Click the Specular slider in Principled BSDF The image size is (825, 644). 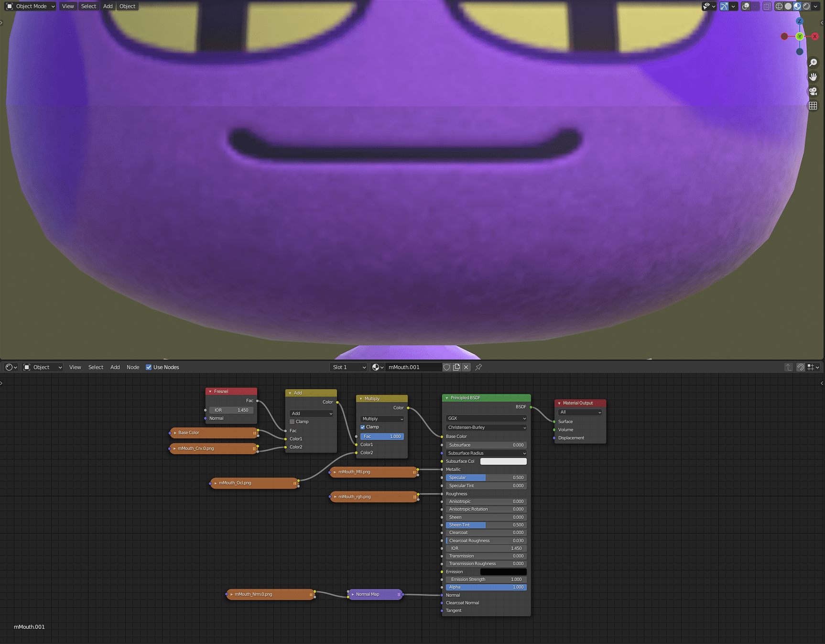pos(486,478)
